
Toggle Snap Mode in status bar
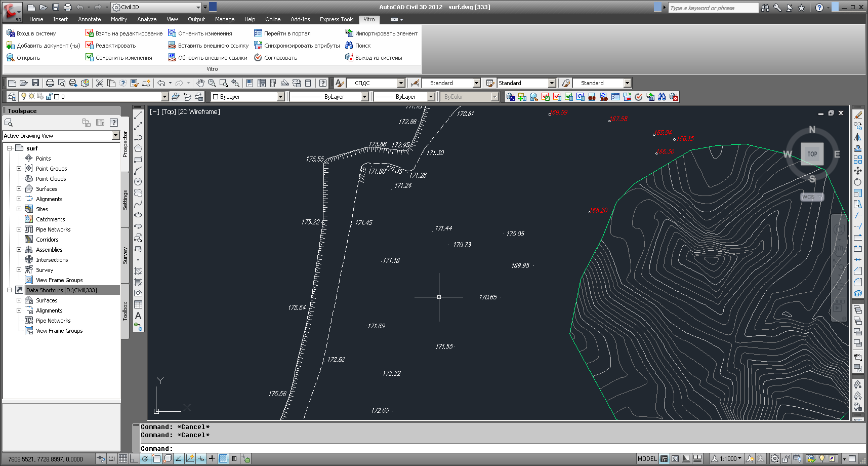pos(112,459)
